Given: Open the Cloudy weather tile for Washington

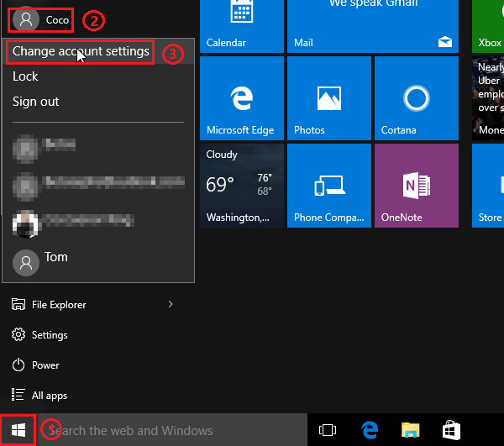Looking at the screenshot, I should point(242,186).
